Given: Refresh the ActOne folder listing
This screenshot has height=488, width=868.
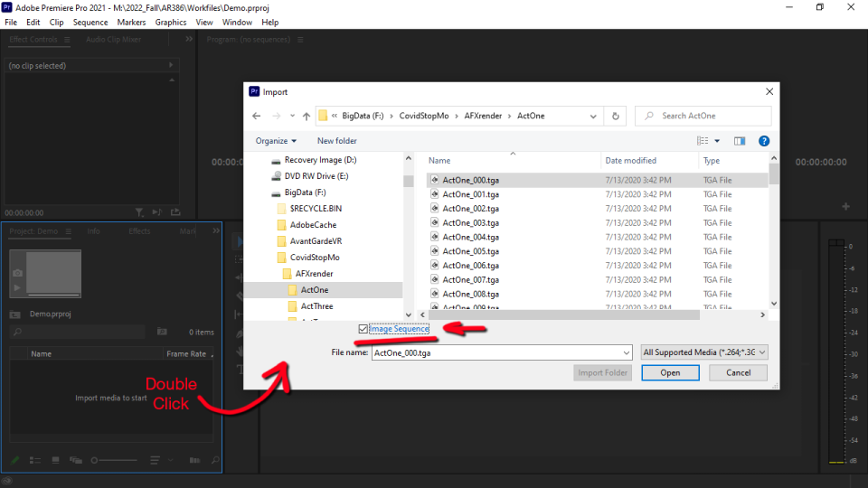Looking at the screenshot, I should (x=615, y=116).
